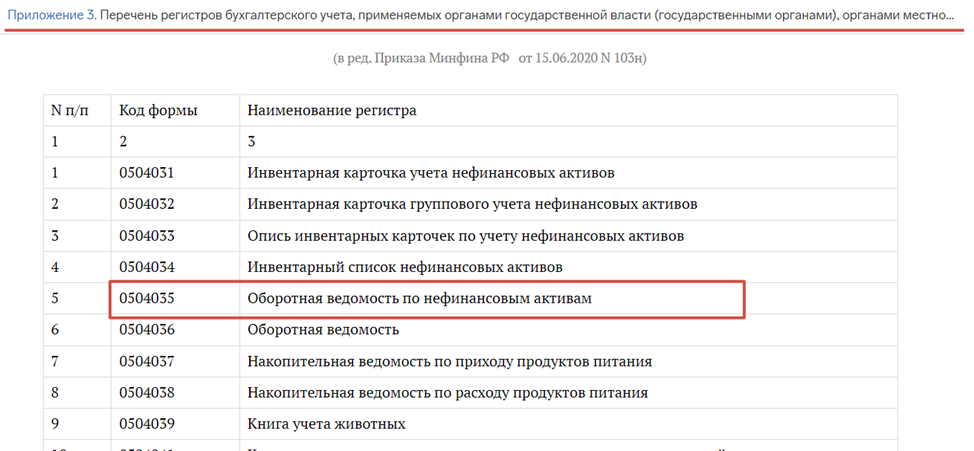Click form code 0504039 cell

pos(175,424)
